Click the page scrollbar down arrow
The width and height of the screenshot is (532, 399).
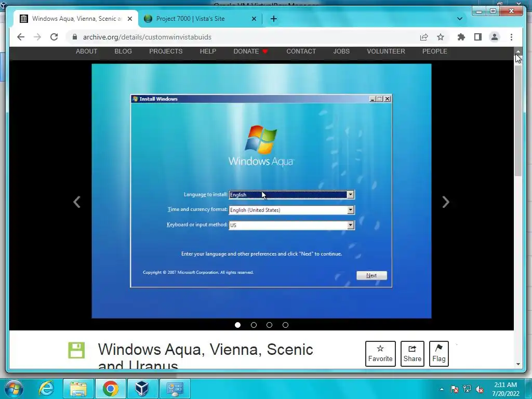518,364
